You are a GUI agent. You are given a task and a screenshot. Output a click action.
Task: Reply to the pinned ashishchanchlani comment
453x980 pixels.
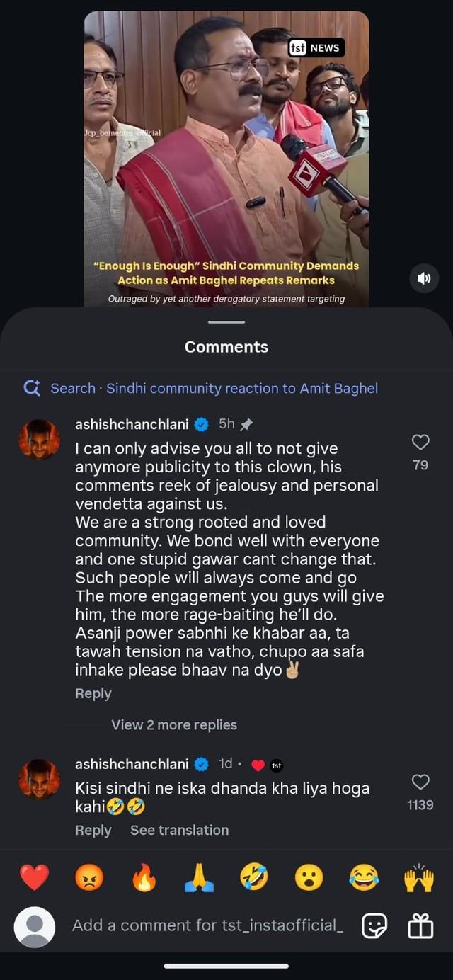93,693
